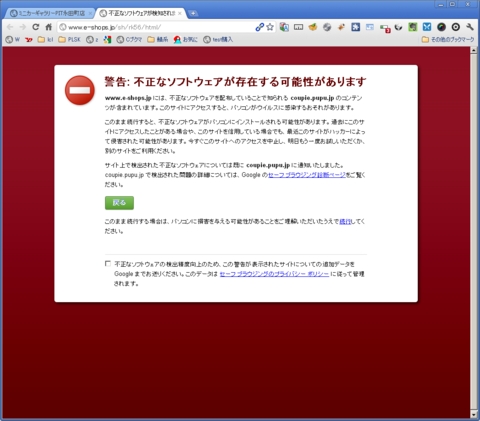Click the black-and-white ball extension icon
Screen dimensions: 480x421
398,27
